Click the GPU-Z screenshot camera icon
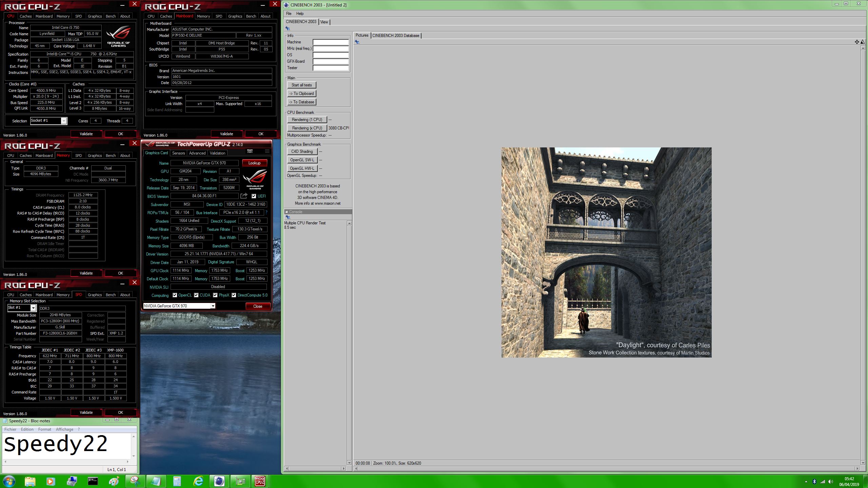Viewport: 868px width, 488px height. (250, 151)
